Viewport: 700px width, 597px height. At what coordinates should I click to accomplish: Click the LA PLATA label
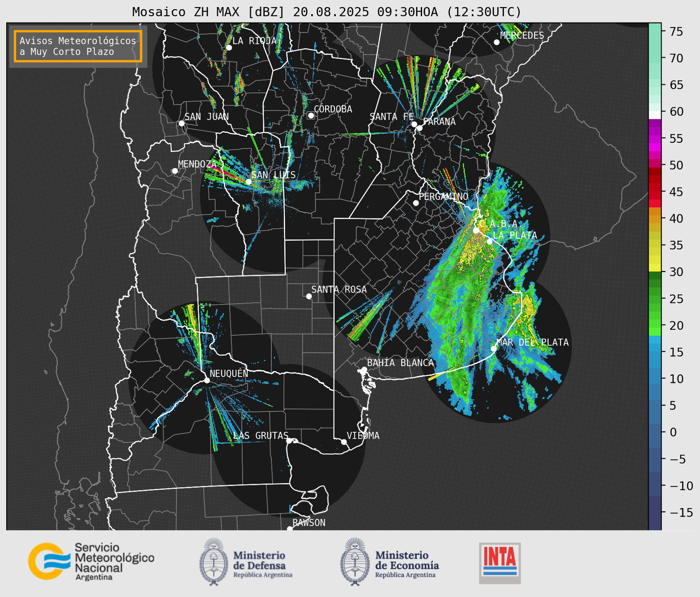(x=515, y=235)
